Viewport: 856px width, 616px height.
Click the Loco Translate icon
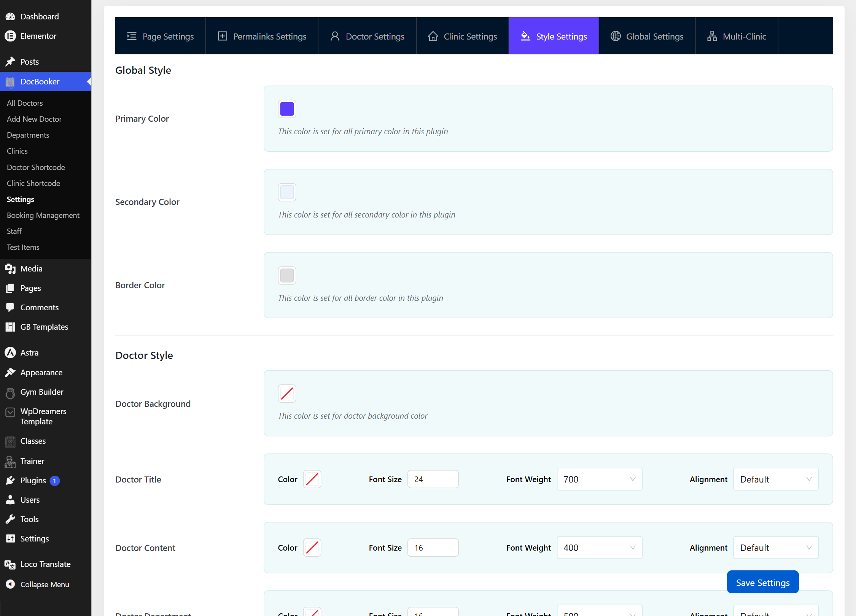[x=10, y=564]
